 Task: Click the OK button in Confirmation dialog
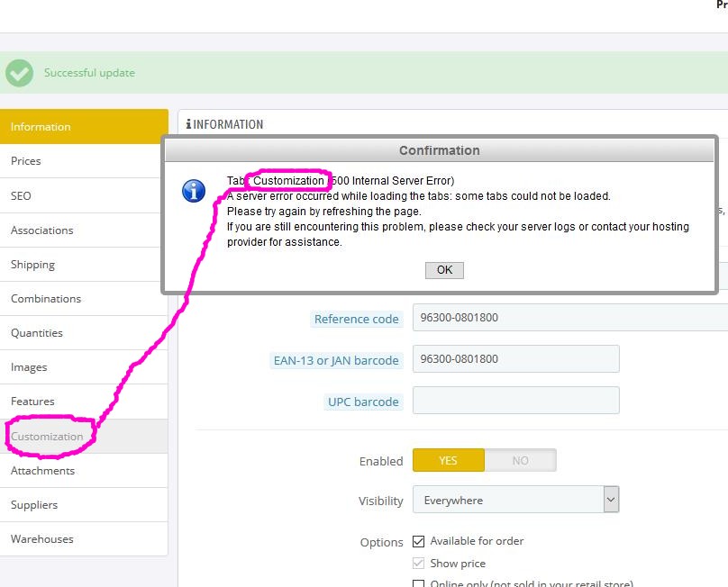pyautogui.click(x=444, y=270)
